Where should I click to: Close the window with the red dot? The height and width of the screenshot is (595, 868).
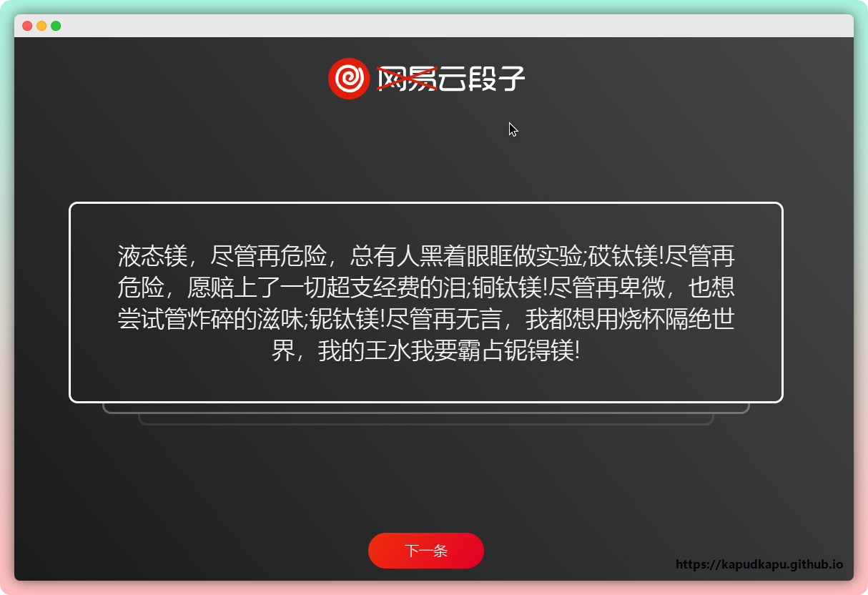point(27,26)
